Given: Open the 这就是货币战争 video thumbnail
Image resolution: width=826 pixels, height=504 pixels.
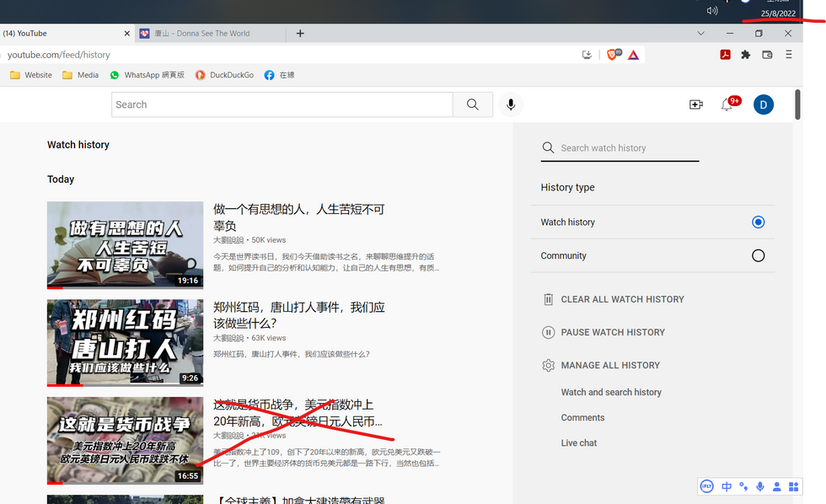Looking at the screenshot, I should (x=125, y=440).
